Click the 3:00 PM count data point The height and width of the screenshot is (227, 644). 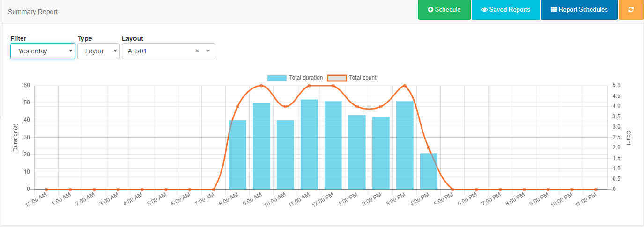[405, 86]
